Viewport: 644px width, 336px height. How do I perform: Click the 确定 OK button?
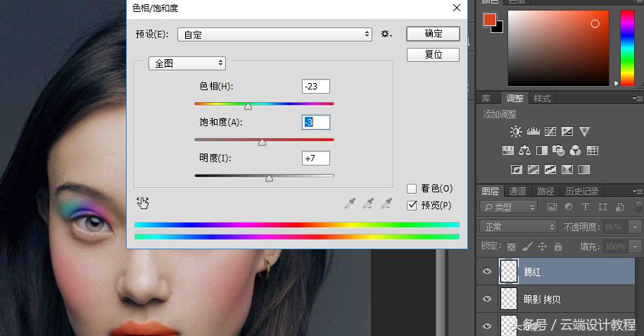pyautogui.click(x=433, y=34)
